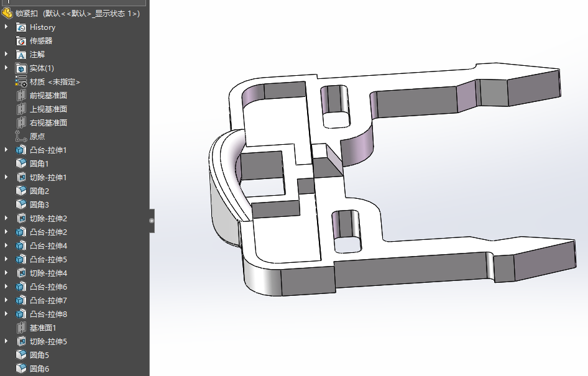
Task: Expand the 凸台-拉伸4 feature
Action: pos(6,245)
